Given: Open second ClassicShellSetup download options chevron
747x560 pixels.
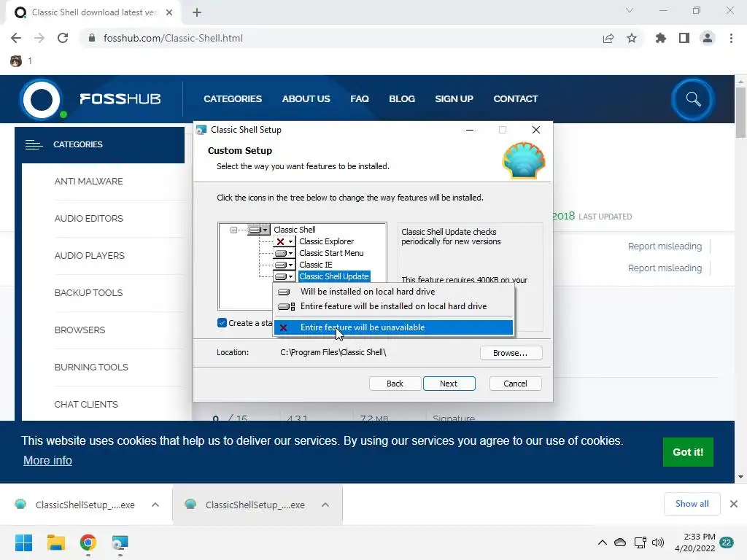Looking at the screenshot, I should (325, 505).
